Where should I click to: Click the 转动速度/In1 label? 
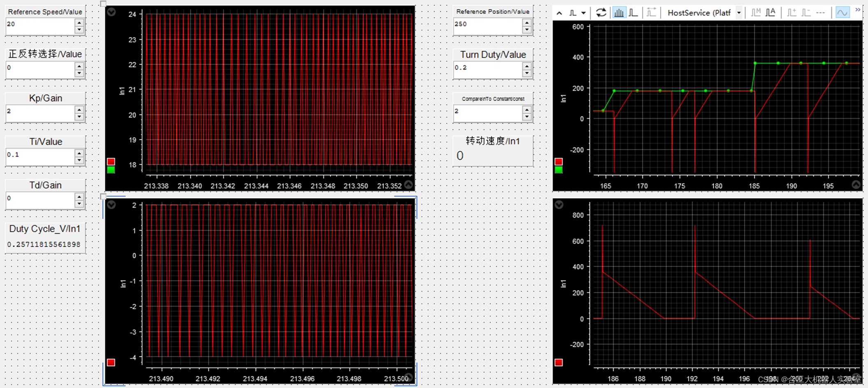[493, 141]
